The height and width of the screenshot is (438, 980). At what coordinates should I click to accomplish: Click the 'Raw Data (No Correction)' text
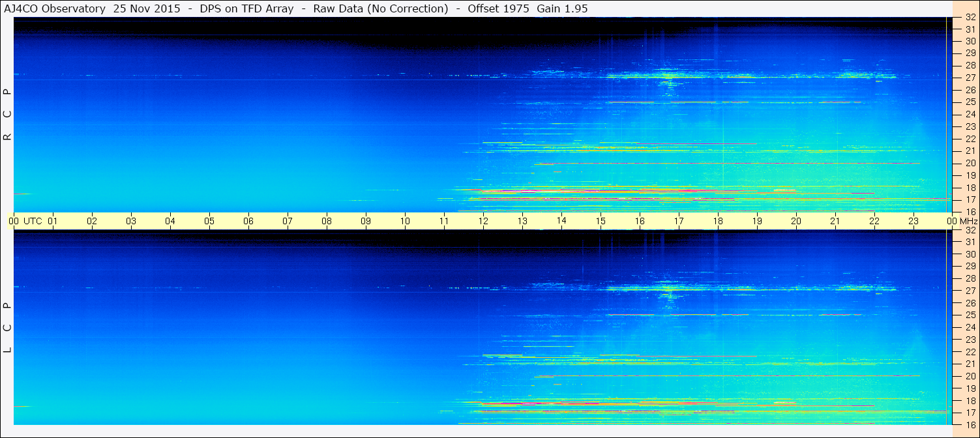pyautogui.click(x=380, y=8)
